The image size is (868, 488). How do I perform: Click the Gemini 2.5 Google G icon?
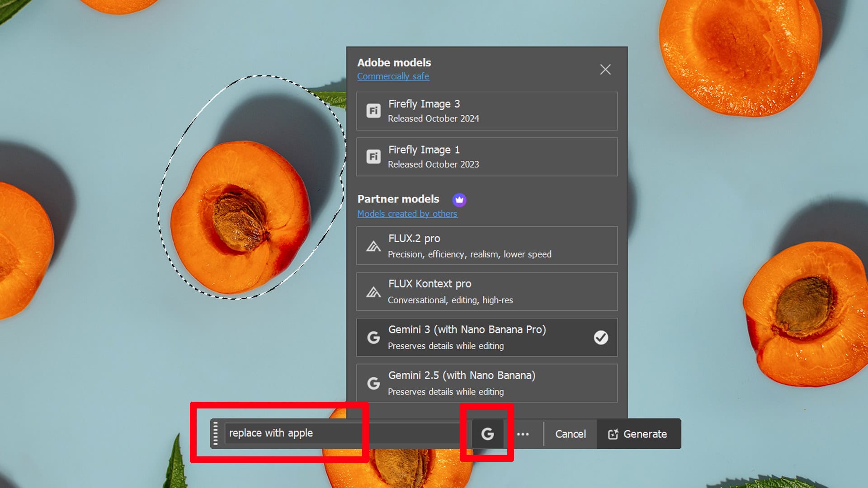[x=373, y=383]
